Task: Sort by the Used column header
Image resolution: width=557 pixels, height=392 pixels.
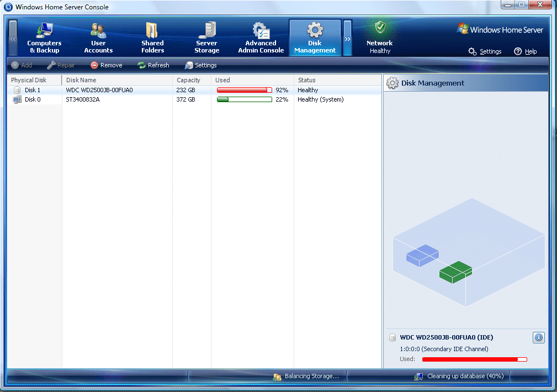Action: pyautogui.click(x=253, y=80)
